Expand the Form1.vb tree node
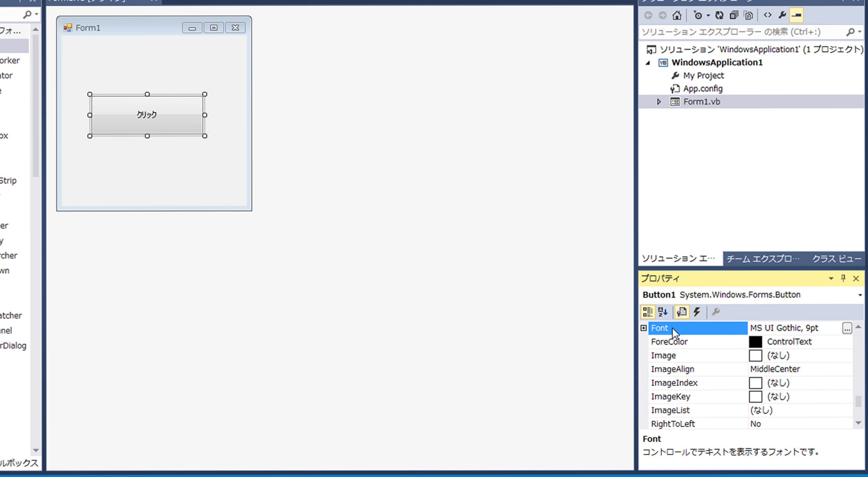 pos(658,102)
